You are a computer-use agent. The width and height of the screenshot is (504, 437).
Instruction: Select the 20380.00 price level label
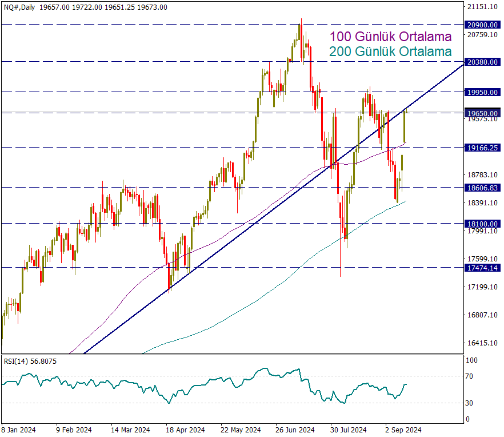point(482,62)
